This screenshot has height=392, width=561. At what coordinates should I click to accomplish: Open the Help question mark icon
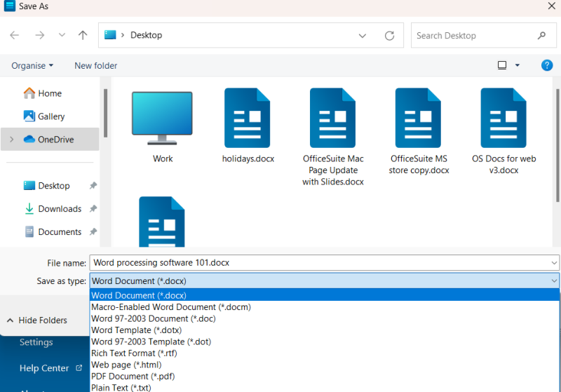point(547,65)
